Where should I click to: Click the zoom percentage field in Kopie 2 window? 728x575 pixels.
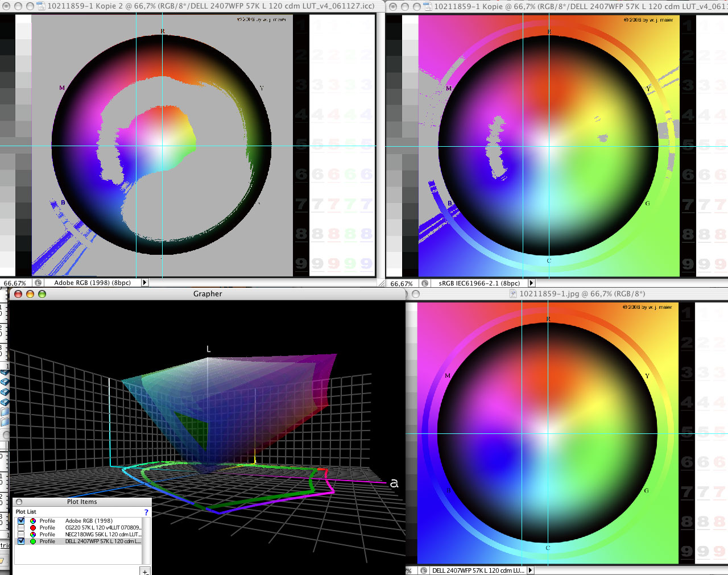click(x=15, y=283)
